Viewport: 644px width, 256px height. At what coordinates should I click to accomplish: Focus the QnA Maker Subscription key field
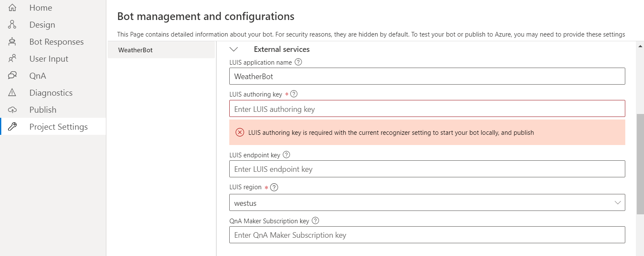(427, 235)
